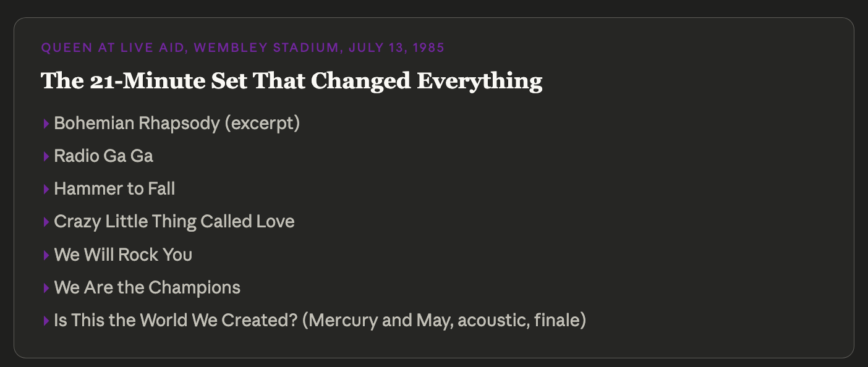The width and height of the screenshot is (868, 367).
Task: Click the July 13, 1985 date text
Action: tap(396, 48)
